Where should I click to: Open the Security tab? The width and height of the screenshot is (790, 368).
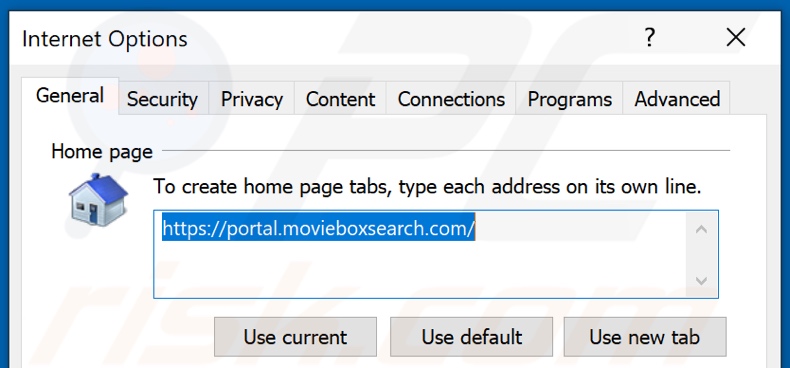162,99
